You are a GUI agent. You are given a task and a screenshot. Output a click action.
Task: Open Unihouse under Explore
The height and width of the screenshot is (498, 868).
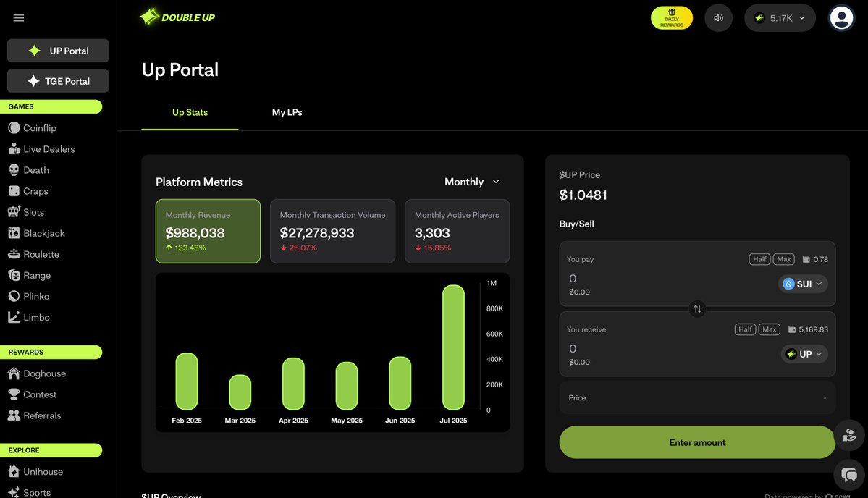point(35,471)
